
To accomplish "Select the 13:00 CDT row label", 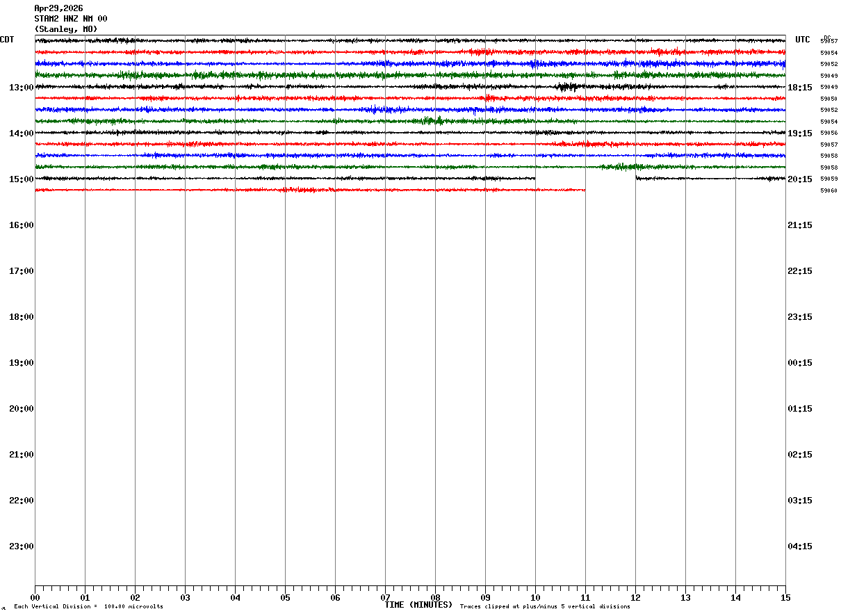I will [x=22, y=88].
